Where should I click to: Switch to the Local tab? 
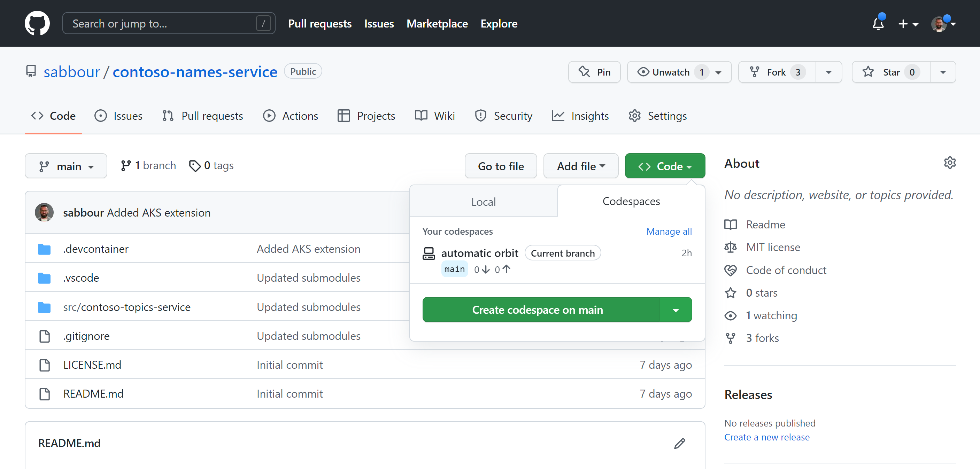tap(483, 202)
